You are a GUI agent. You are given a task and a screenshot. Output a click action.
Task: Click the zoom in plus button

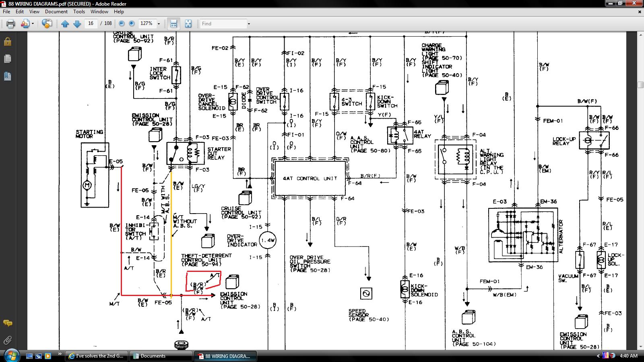(x=131, y=24)
